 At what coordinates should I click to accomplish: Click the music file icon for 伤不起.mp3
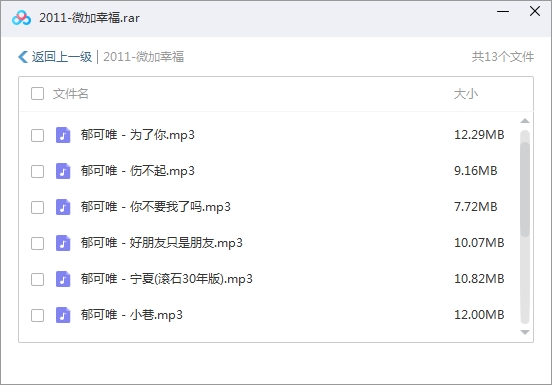[63, 171]
